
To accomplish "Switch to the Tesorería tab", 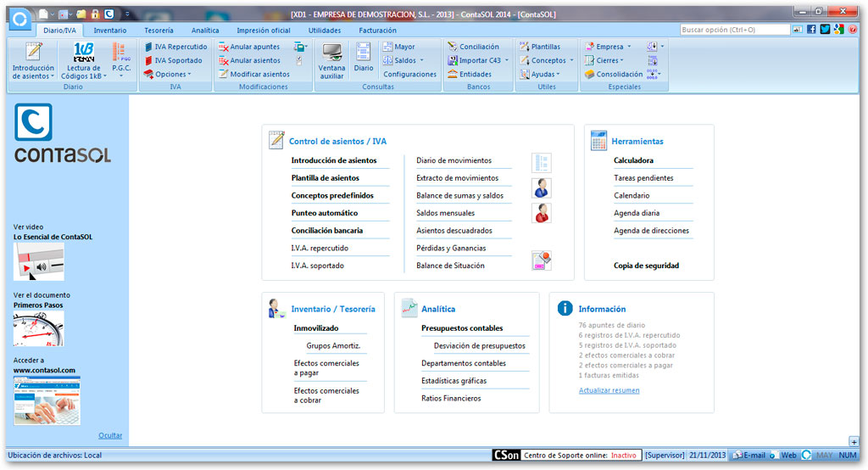I will (159, 31).
